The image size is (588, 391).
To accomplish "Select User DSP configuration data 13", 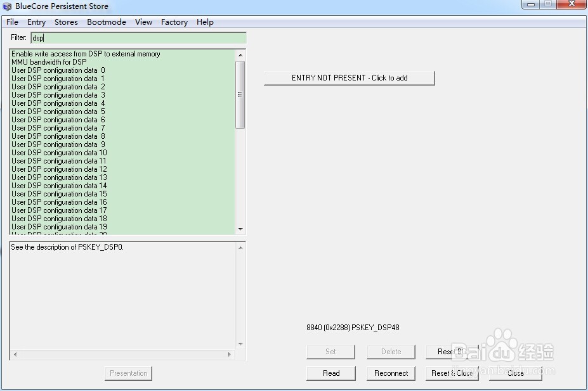I will [122, 177].
